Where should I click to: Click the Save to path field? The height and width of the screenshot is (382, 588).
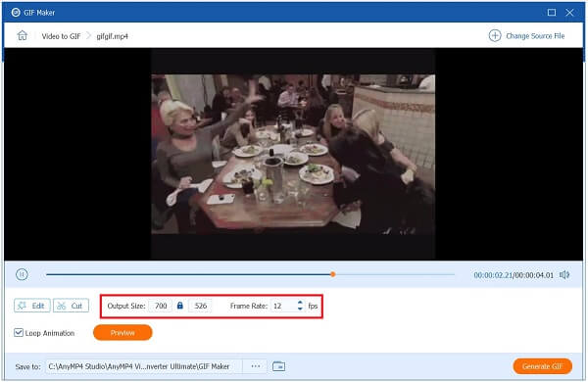click(144, 366)
